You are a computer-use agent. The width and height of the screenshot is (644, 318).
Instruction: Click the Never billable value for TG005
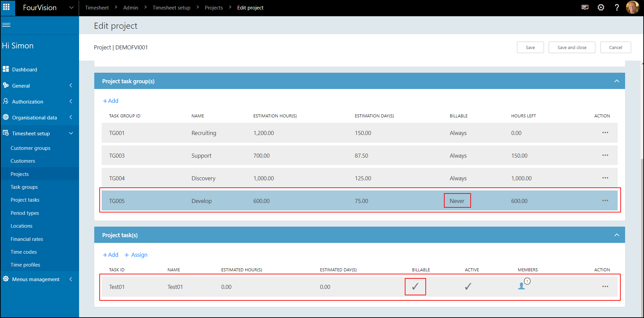[457, 201]
